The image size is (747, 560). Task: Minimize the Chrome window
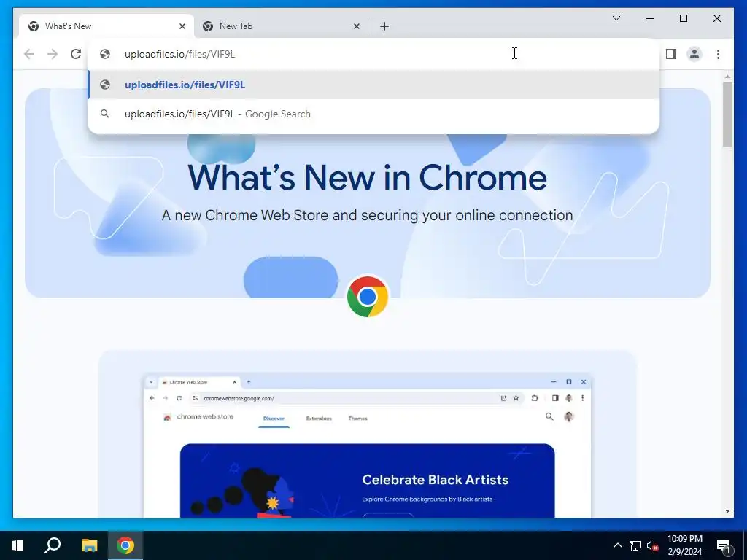(x=650, y=18)
